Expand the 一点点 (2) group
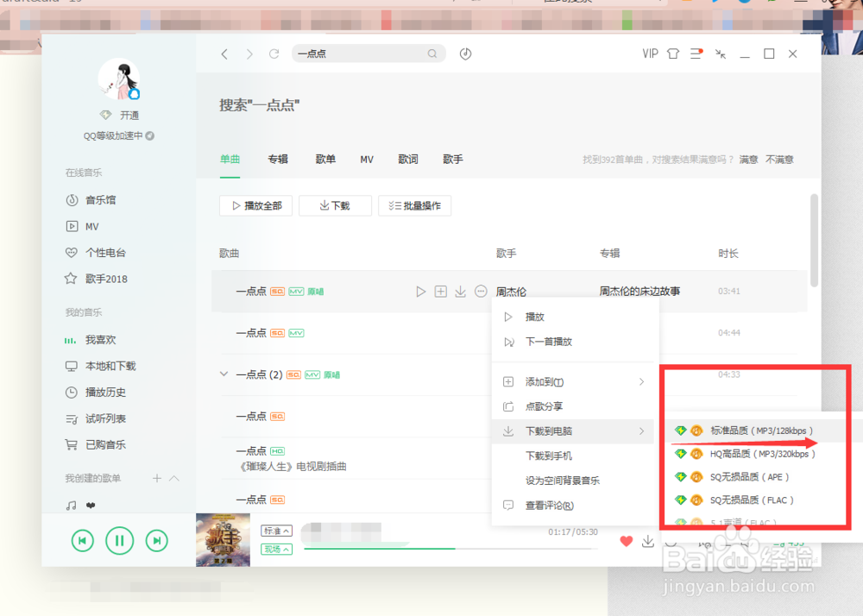This screenshot has height=616, width=863. 224,374
